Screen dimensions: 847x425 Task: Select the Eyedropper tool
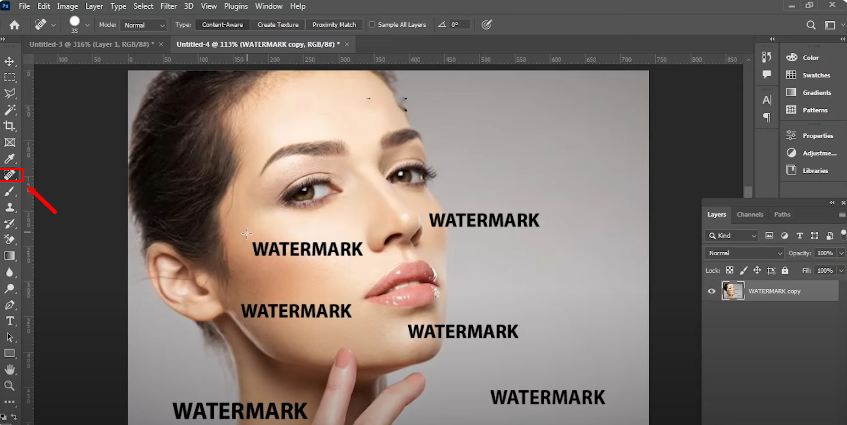[10, 159]
